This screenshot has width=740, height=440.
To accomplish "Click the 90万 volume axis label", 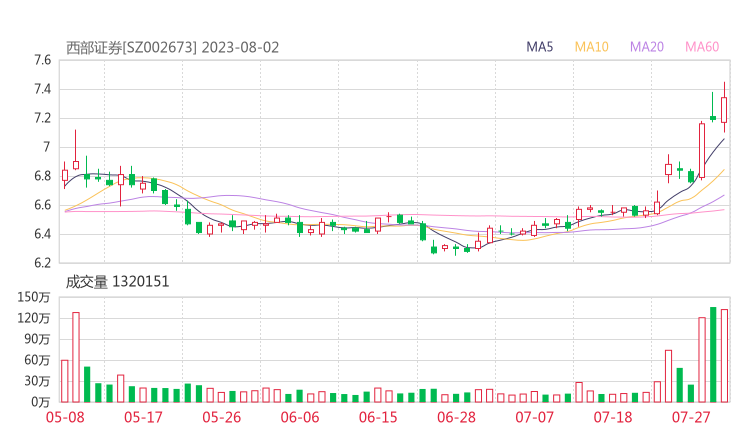I will coord(37,339).
